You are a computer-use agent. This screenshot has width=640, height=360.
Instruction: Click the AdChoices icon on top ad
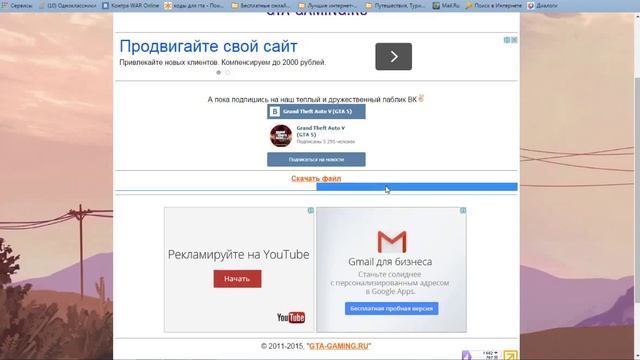tap(507, 40)
